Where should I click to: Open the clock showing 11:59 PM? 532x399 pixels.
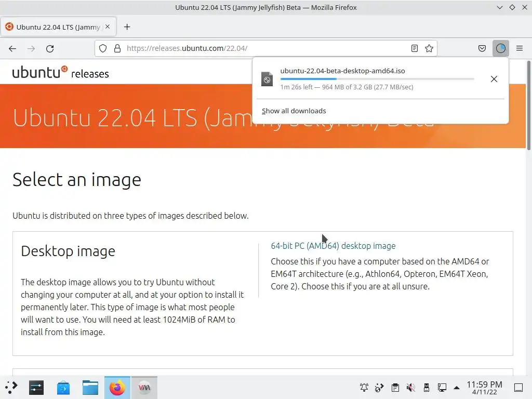coord(485,388)
